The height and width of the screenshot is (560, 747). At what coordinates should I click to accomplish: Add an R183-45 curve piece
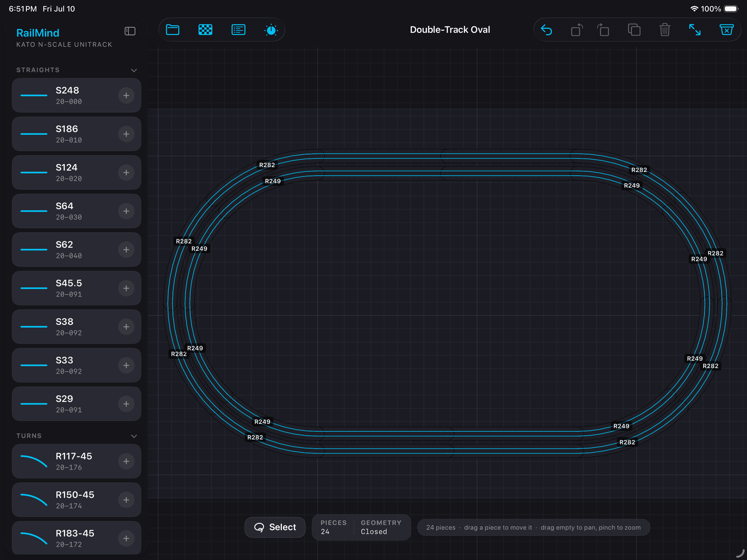(x=126, y=538)
